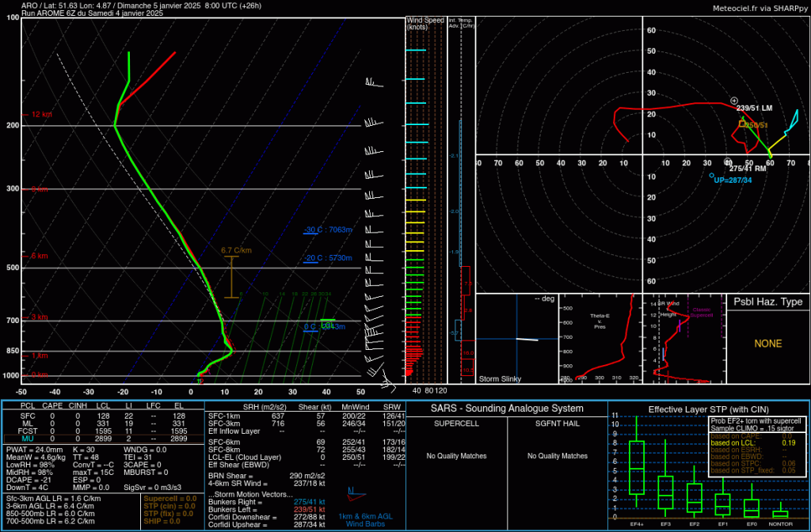This screenshot has width=811, height=532.
Task: Click '850-500mb LR = 6.0 C/km' line
Action: pos(50,513)
